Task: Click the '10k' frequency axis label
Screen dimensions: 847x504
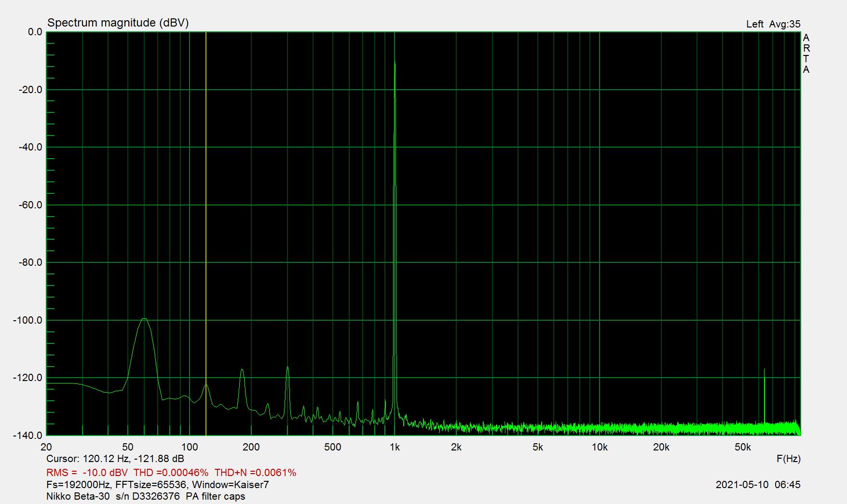Action: coord(600,447)
